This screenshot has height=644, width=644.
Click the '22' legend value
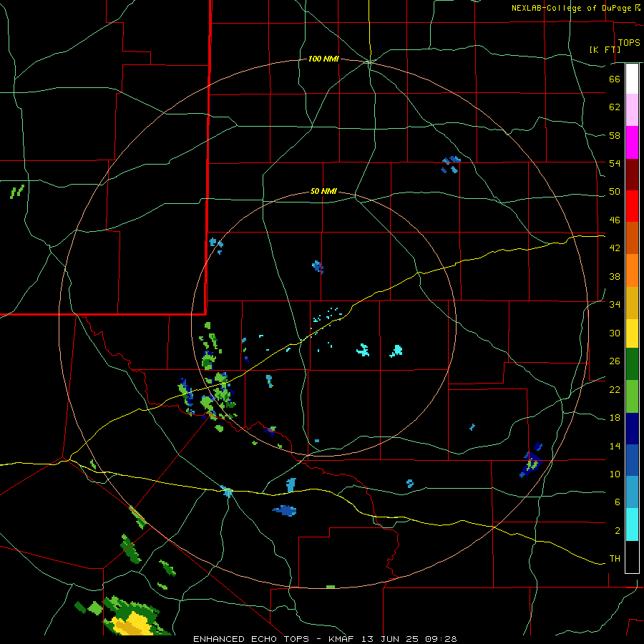coord(615,389)
